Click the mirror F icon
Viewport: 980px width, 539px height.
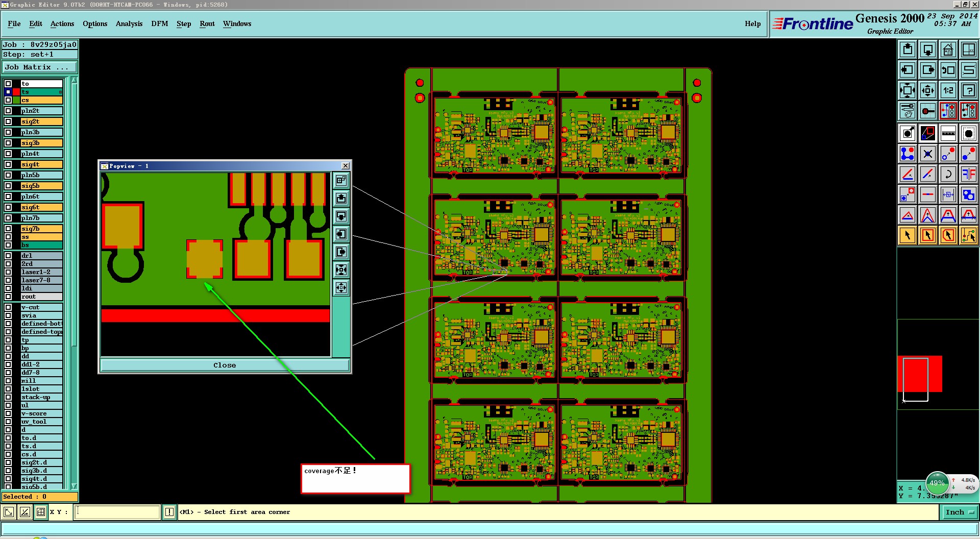(969, 174)
